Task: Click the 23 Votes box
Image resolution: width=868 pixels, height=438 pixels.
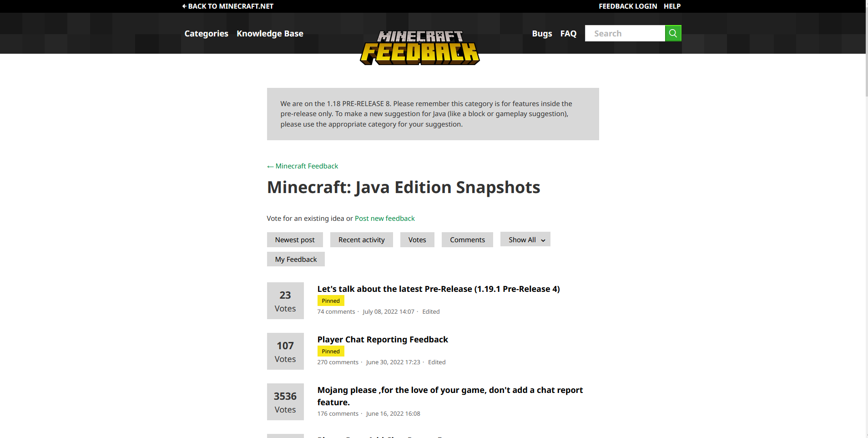Action: click(285, 301)
